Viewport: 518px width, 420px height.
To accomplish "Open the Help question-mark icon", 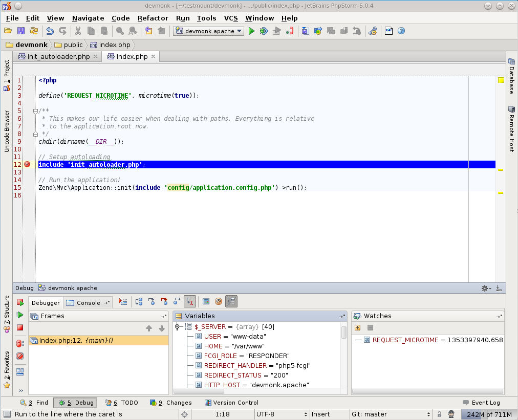I will click(x=401, y=31).
